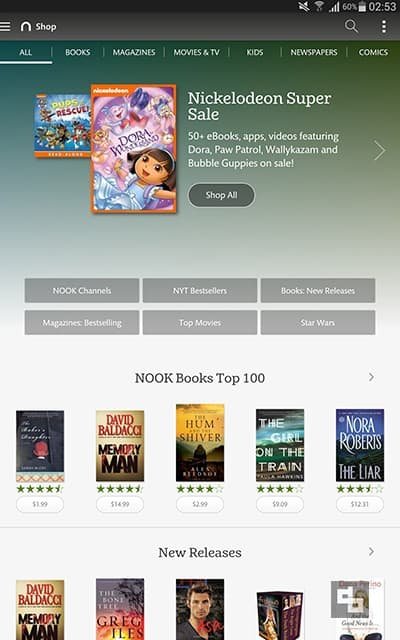The width and height of the screenshot is (400, 640).
Task: Tap the Memory Man $14.99 price button
Action: pyautogui.click(x=120, y=504)
